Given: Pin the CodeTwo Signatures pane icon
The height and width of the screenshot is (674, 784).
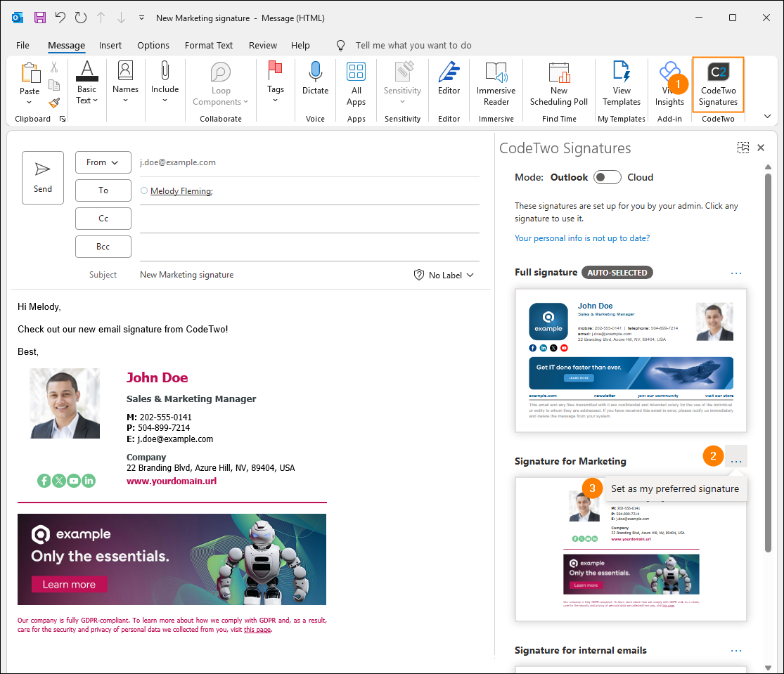Looking at the screenshot, I should point(743,148).
